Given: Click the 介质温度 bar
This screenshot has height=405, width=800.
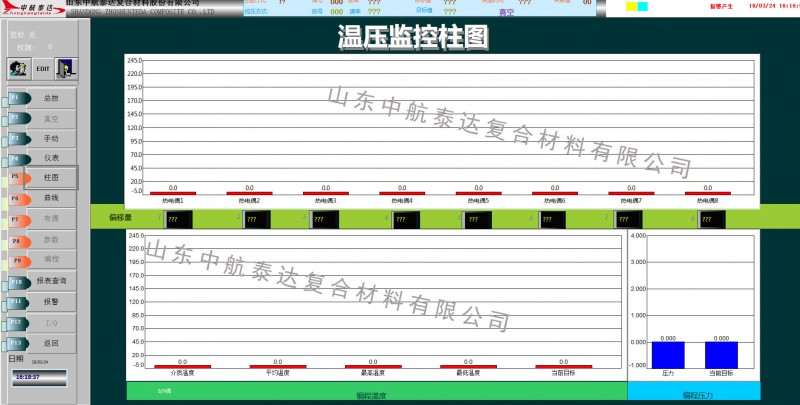Looking at the screenshot, I should [x=183, y=367].
